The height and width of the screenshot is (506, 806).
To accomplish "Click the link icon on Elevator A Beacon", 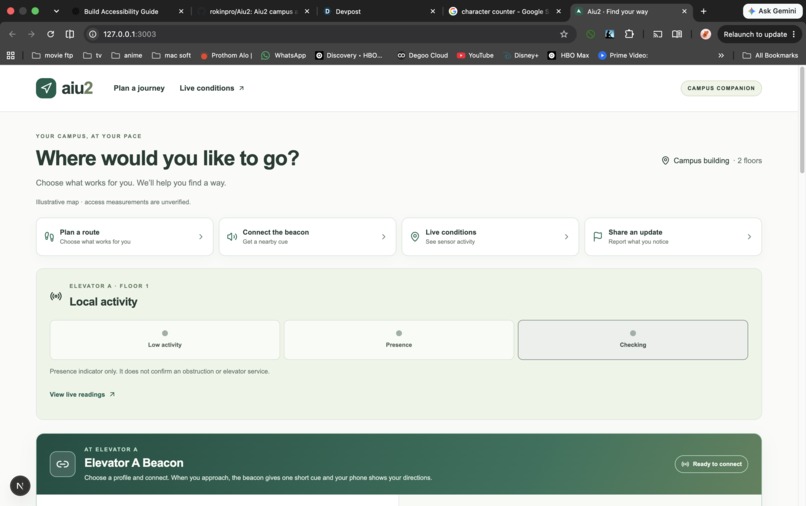I will [62, 464].
